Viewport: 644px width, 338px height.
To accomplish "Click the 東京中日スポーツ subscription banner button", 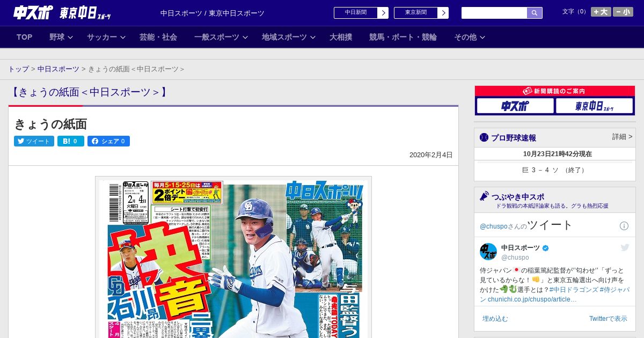I will pyautogui.click(x=594, y=106).
